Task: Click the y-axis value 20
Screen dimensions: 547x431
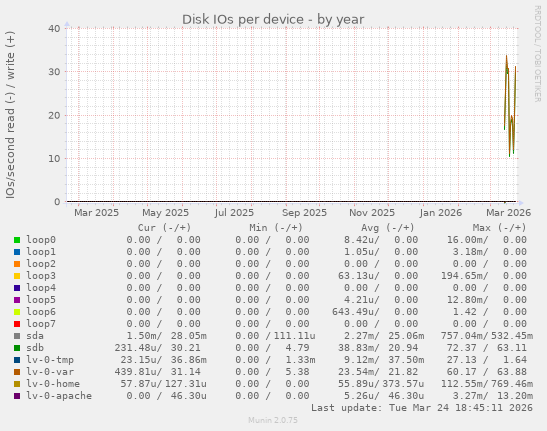Action: [54, 116]
